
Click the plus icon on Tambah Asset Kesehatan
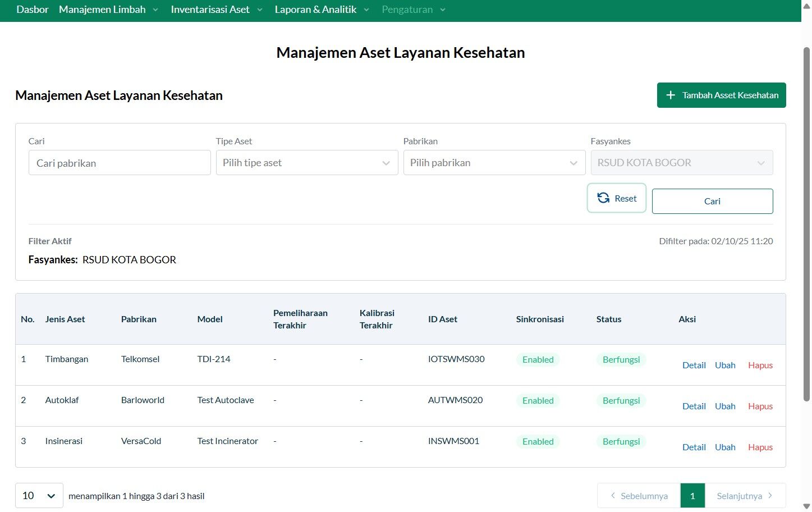tap(670, 95)
